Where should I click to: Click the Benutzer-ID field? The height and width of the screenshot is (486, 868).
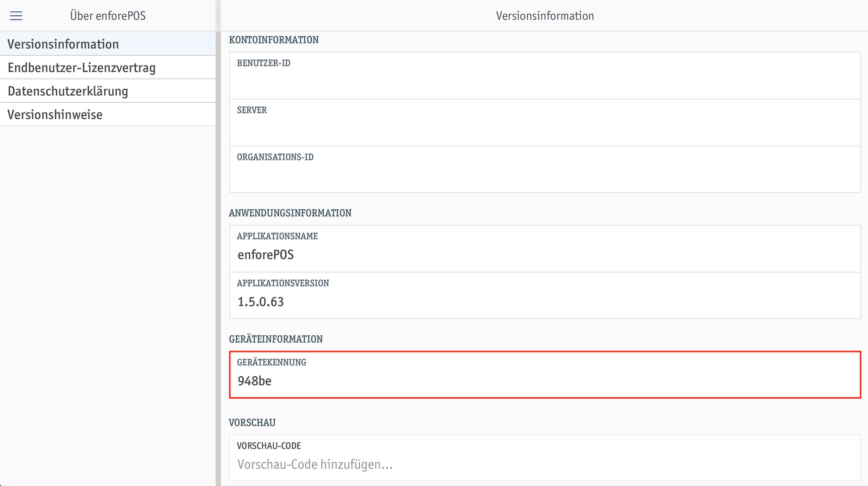pyautogui.click(x=545, y=75)
